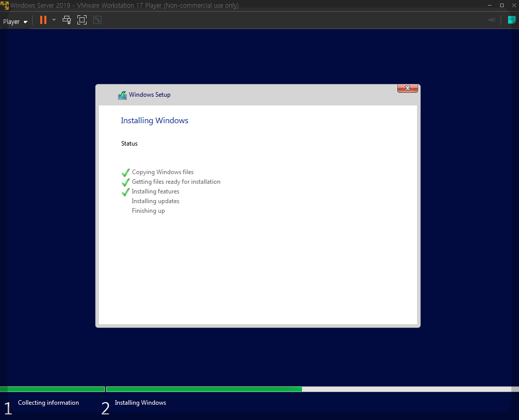Screen dimensions: 519x420
Task: Select the Installing updates step
Action: [155, 201]
